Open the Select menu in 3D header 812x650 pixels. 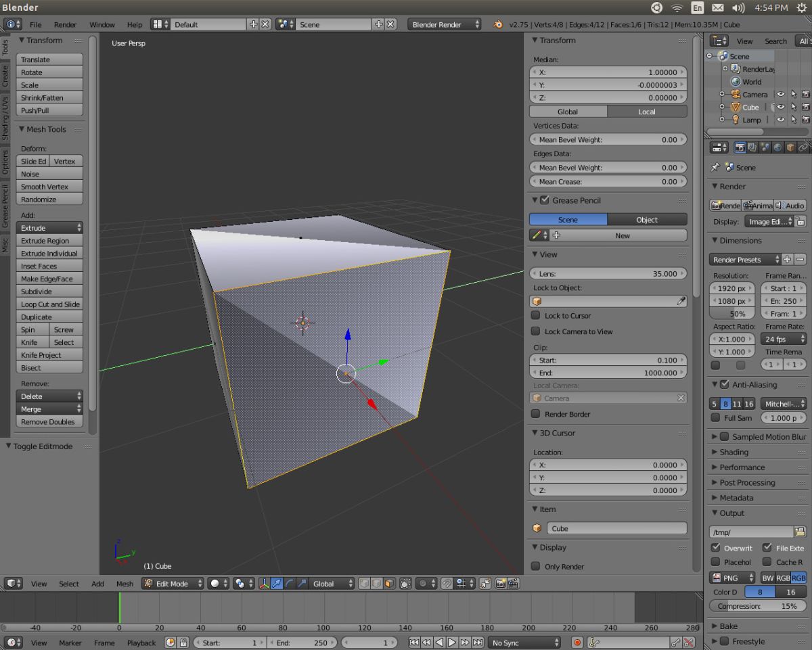tap(69, 584)
